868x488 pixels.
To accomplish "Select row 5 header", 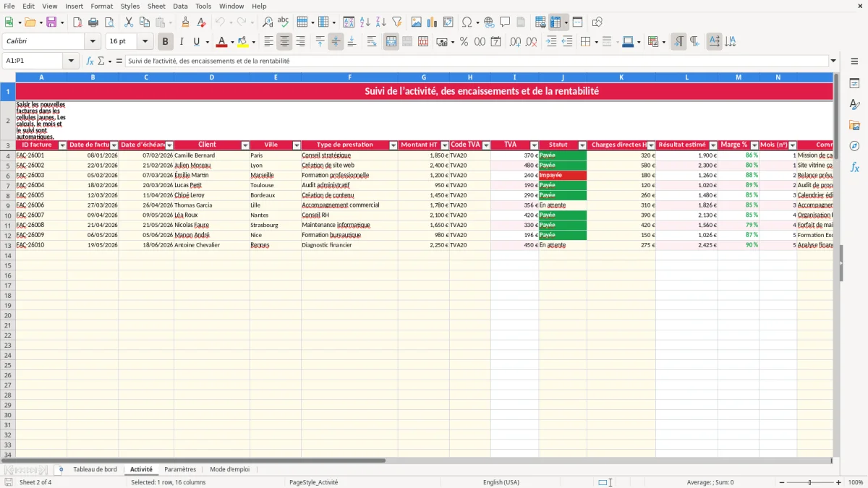I will (7, 166).
